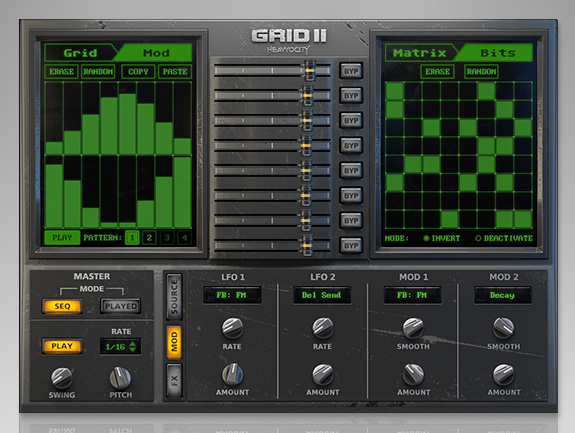The height and width of the screenshot is (433, 575).
Task: Select pattern 1
Action: coord(132,238)
